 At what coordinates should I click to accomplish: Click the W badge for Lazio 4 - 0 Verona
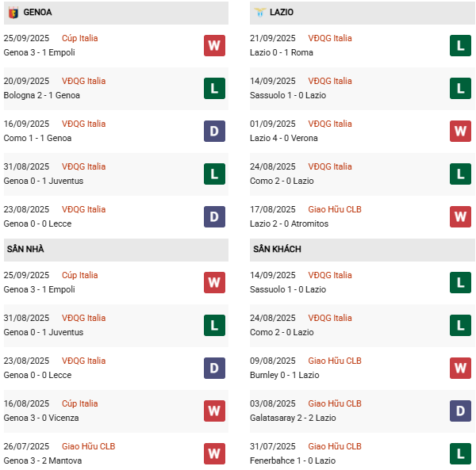(460, 131)
